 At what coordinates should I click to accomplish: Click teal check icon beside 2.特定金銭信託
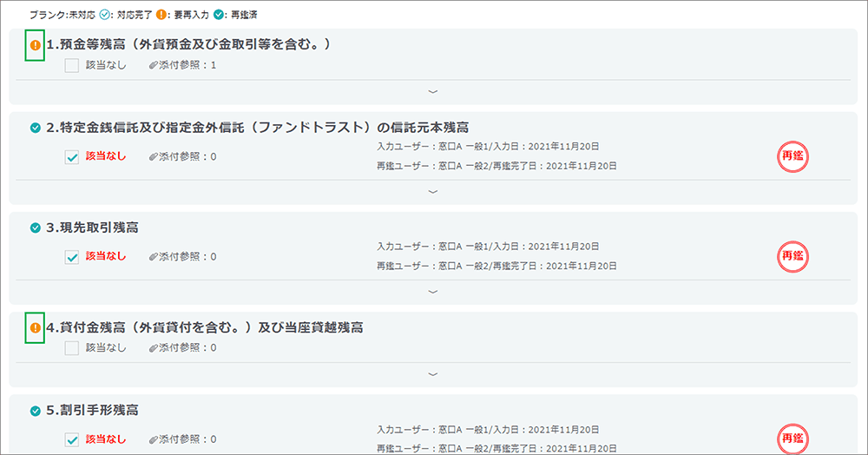pos(36,128)
